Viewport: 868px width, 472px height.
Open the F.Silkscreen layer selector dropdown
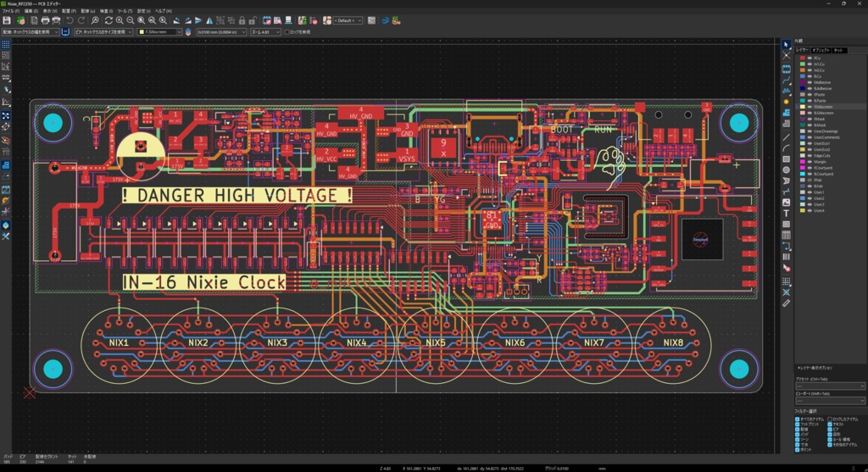pyautogui.click(x=159, y=32)
